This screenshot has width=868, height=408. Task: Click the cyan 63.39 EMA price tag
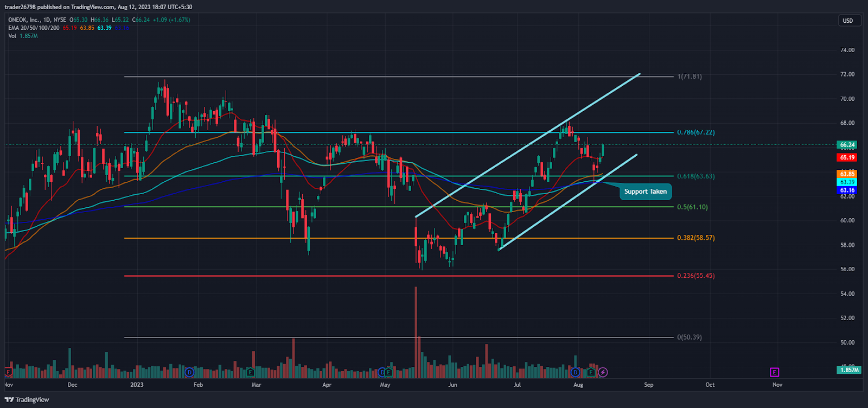pyautogui.click(x=847, y=182)
